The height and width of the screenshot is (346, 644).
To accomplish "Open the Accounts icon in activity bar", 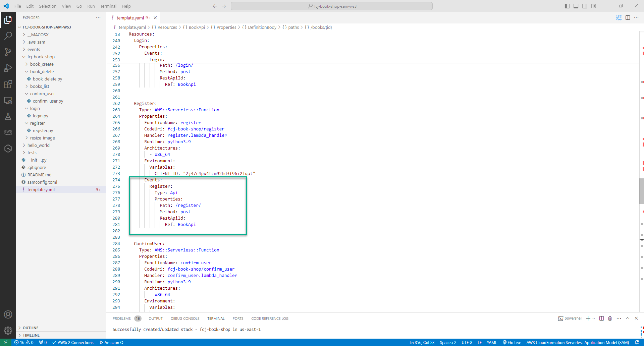I will [x=8, y=314].
